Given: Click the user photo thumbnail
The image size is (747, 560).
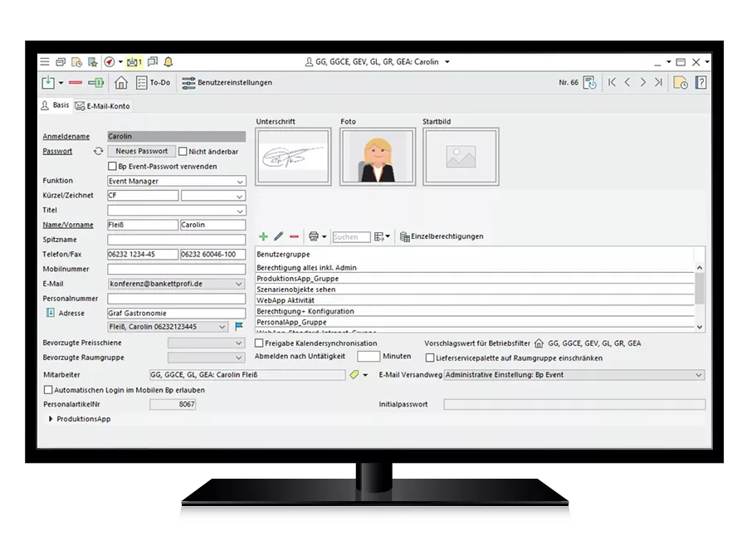Looking at the screenshot, I should (378, 156).
